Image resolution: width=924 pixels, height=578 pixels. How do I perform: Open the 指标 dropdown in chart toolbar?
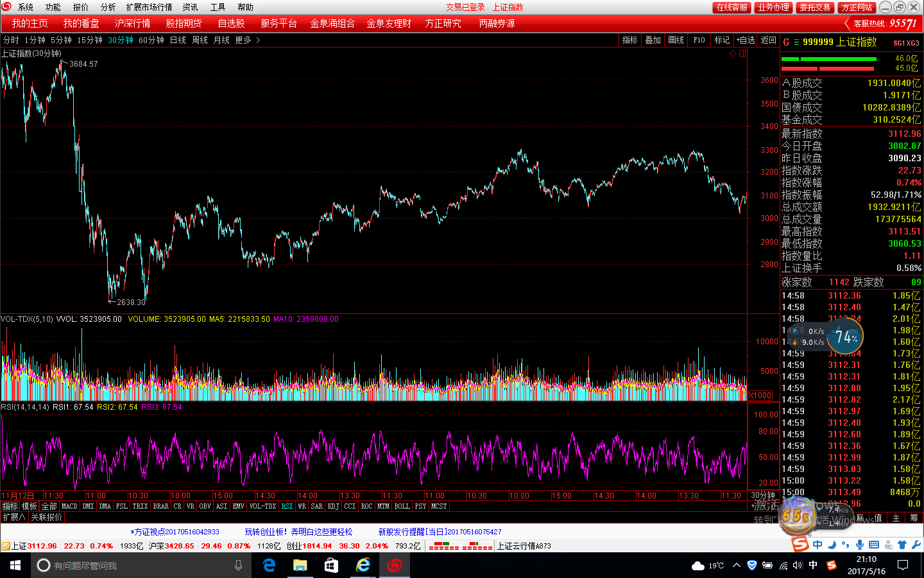point(630,40)
